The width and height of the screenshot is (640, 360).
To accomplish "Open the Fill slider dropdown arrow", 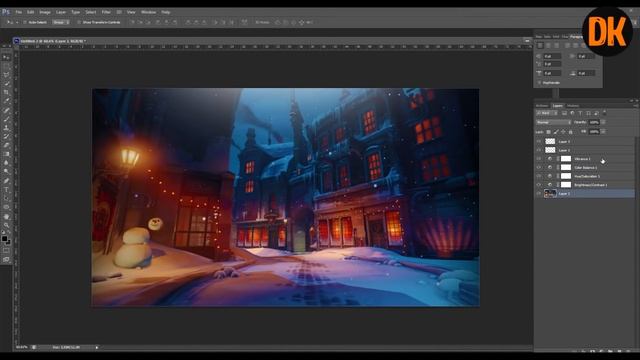I will pyautogui.click(x=603, y=132).
